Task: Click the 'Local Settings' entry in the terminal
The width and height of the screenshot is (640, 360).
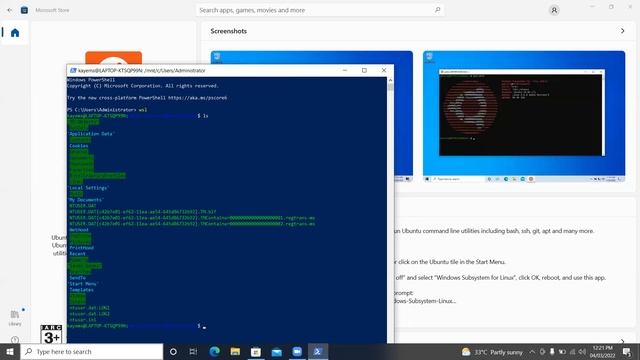Action: tap(88, 188)
